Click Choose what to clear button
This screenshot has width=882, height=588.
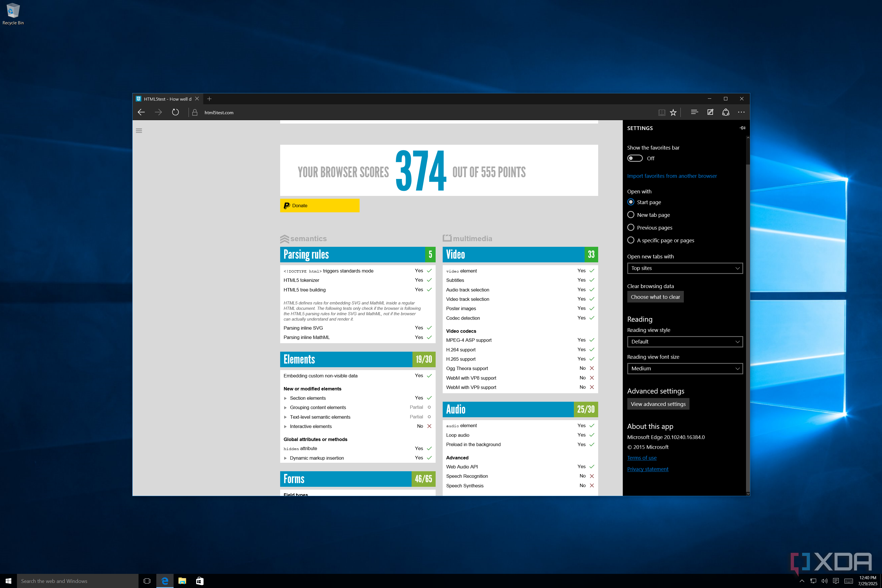pos(655,297)
